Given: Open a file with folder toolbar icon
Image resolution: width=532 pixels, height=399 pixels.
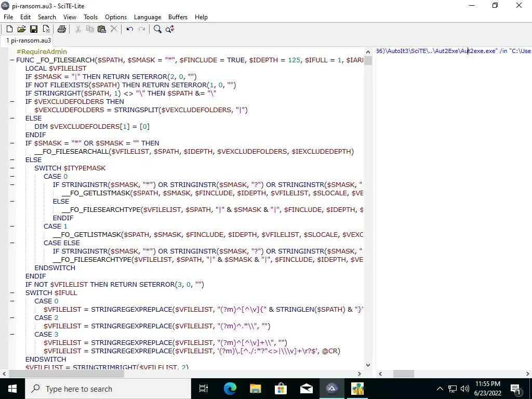Looking at the screenshot, I should (22, 29).
